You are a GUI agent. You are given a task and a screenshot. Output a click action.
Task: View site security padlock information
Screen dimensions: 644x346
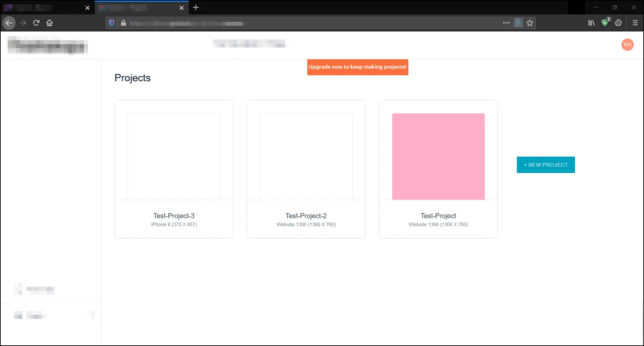click(124, 23)
